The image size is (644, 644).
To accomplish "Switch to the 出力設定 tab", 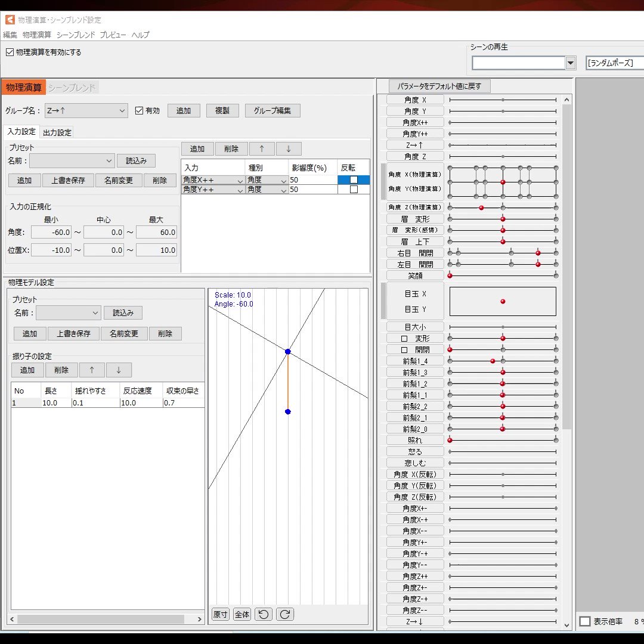I will tap(57, 132).
